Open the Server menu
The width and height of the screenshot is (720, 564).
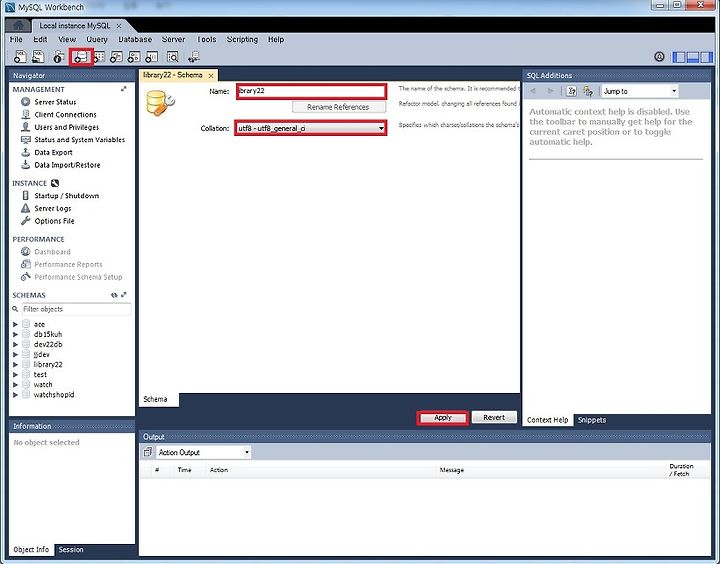[174, 39]
